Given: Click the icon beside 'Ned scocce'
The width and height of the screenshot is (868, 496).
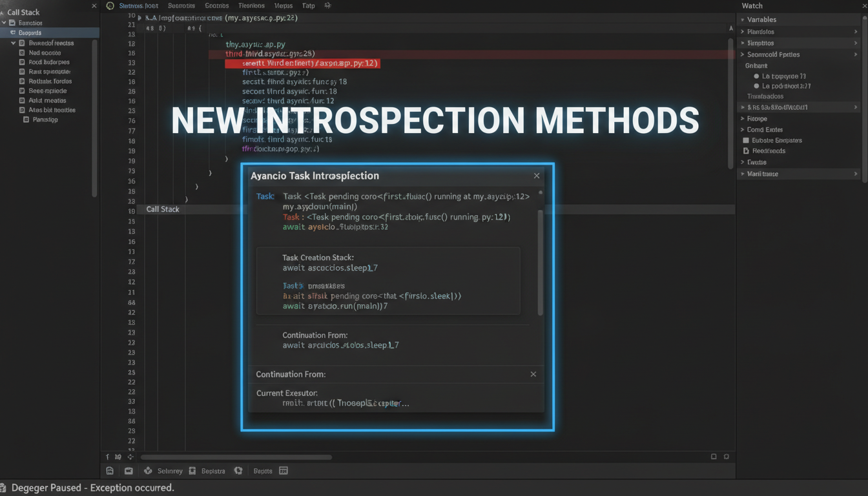Looking at the screenshot, I should tap(22, 53).
